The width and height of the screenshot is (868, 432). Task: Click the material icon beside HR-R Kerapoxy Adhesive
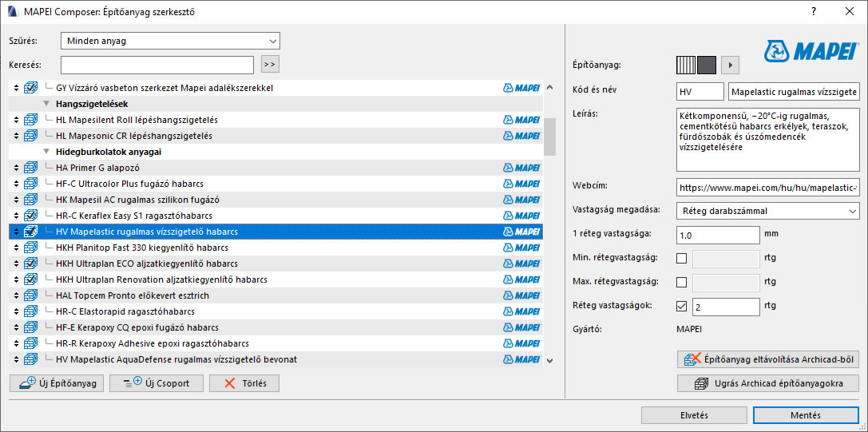(x=31, y=343)
